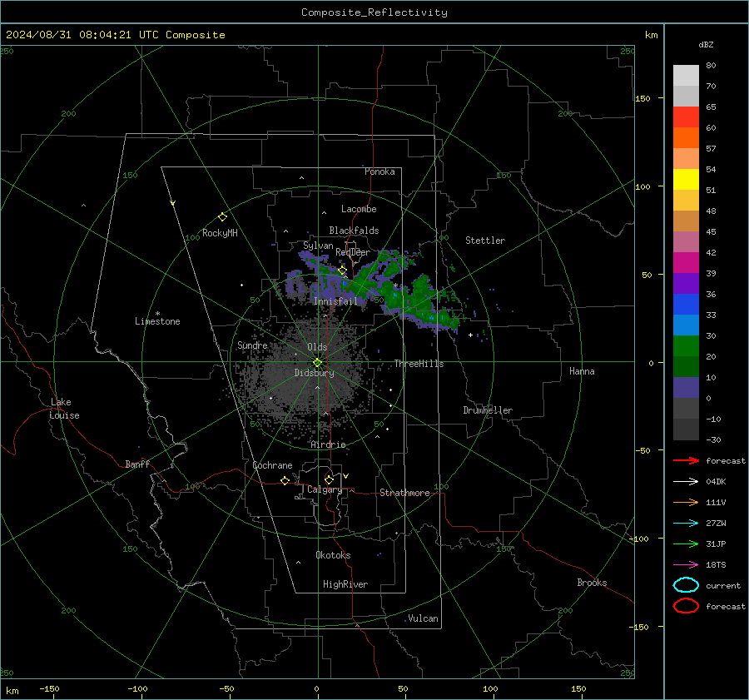Click the yellow V marker northeast of Calgary

pyautogui.click(x=346, y=476)
